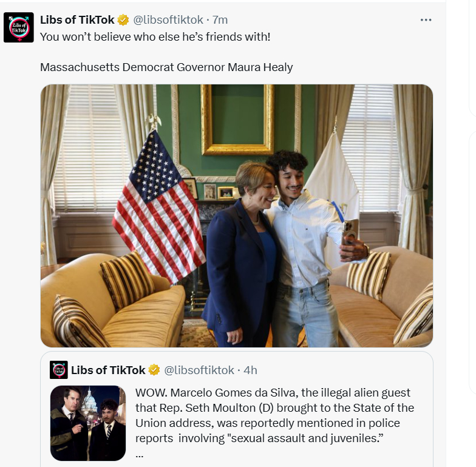Click the gold verified badge on the main tweet
The height and width of the screenshot is (467, 476).
[x=123, y=20]
